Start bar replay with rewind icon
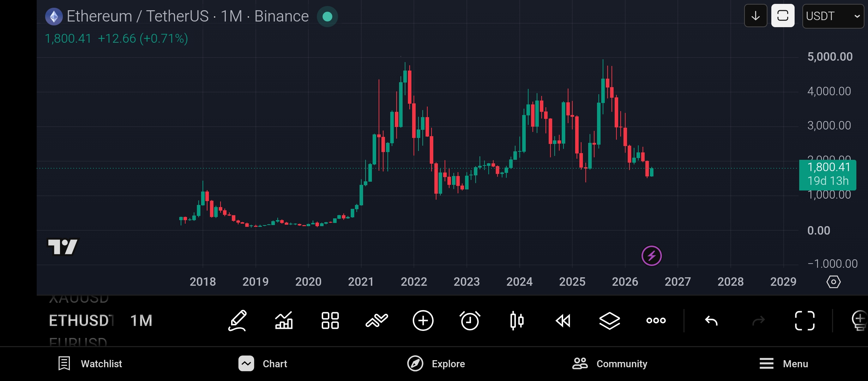868x381 pixels. pos(563,321)
